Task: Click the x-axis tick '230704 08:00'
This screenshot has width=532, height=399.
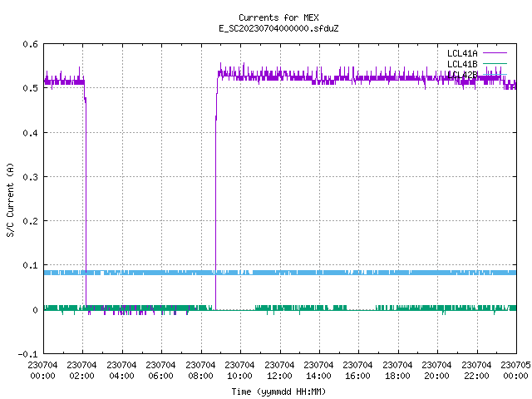Action: [200, 371]
